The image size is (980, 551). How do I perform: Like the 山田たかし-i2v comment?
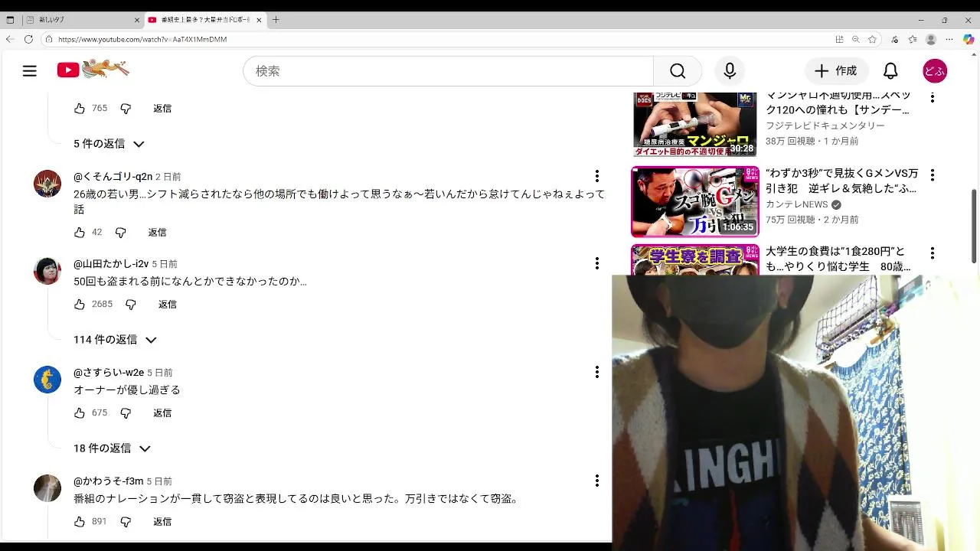[x=80, y=304]
